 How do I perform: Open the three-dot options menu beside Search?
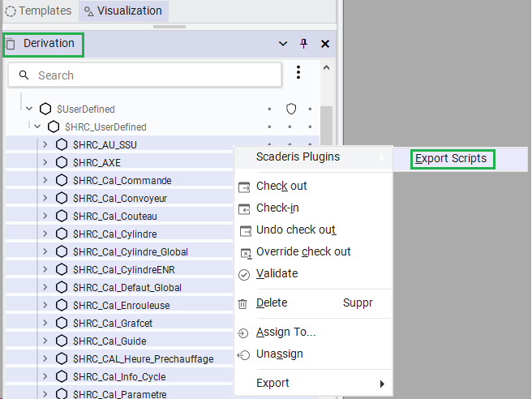(x=298, y=73)
